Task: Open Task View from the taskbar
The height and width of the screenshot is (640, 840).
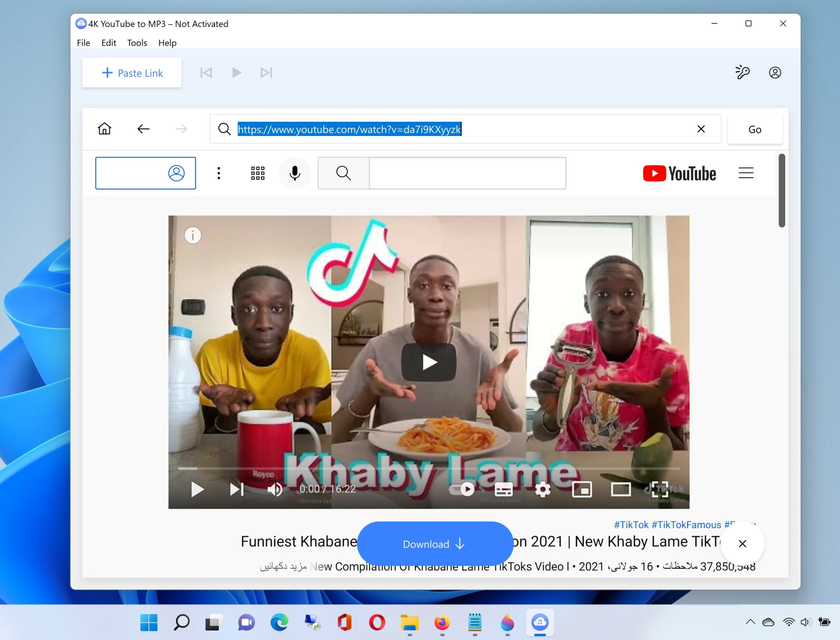Action: tap(214, 623)
